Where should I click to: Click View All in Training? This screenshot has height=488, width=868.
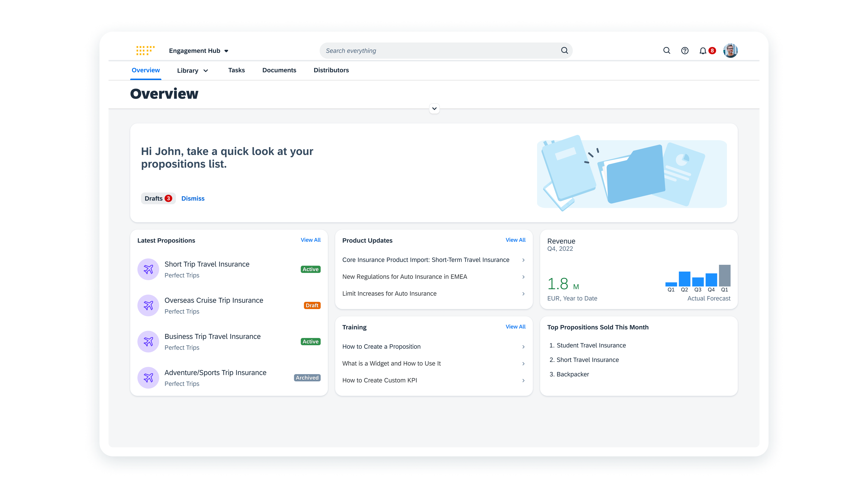pos(515,327)
